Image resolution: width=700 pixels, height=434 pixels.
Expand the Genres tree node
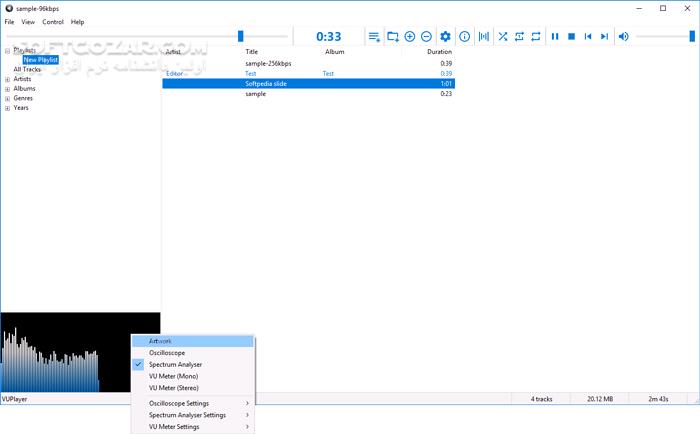point(8,98)
